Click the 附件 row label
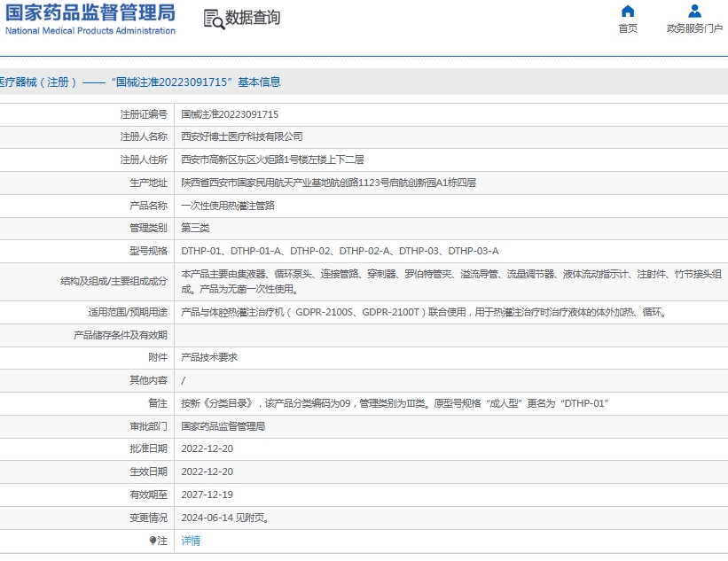This screenshot has height=561, width=728. click(x=158, y=357)
